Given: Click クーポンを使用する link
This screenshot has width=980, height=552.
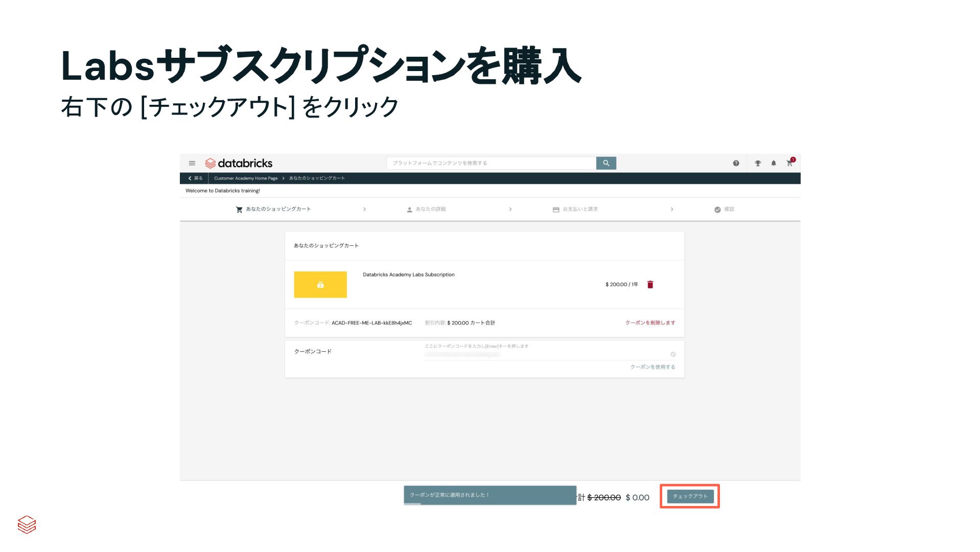Looking at the screenshot, I should point(652,367).
